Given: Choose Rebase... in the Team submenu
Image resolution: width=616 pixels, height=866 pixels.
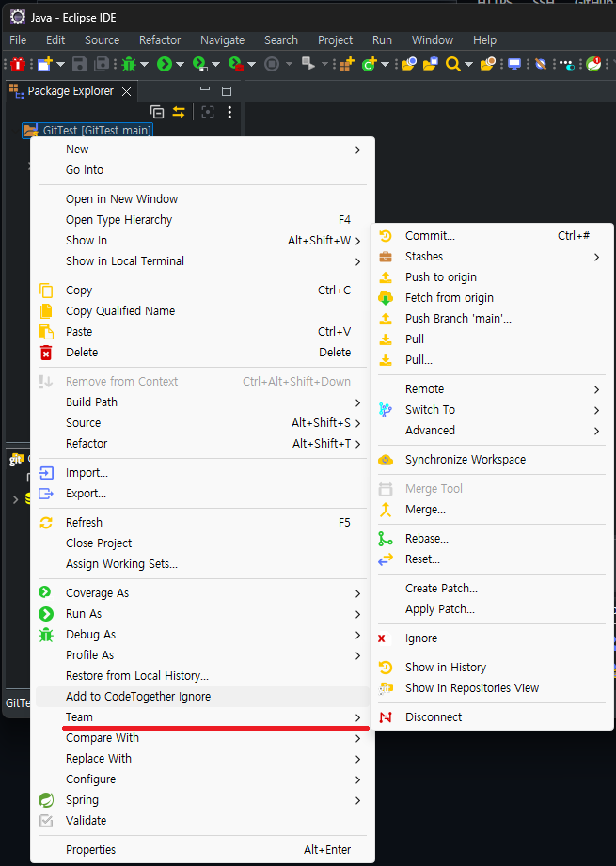Looking at the screenshot, I should pyautogui.click(x=492, y=539).
